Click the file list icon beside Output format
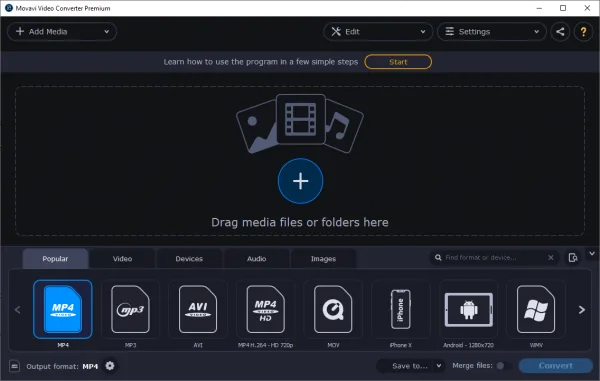The image size is (600, 381). tap(15, 366)
